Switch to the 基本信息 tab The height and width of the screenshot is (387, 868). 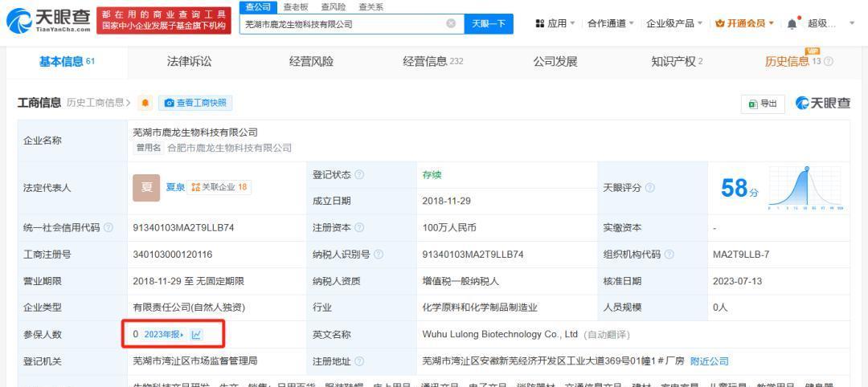tap(67, 62)
